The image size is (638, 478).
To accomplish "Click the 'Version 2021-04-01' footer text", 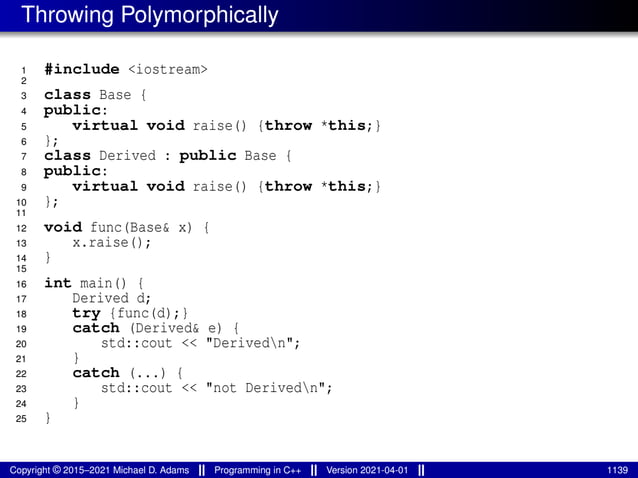I will [x=367, y=470].
